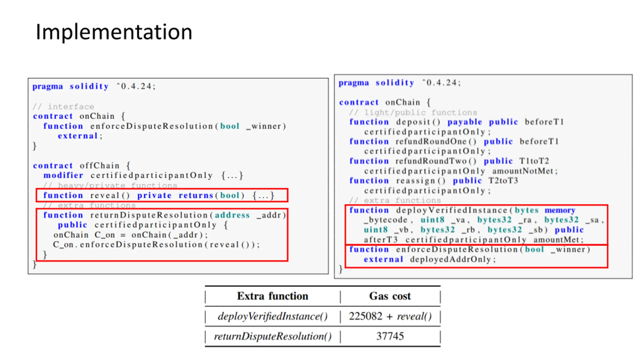Select the enforceDisputeResolution external deployedAddrOnly box
Image resolution: width=644 pixels, height=362 pixels.
click(476, 256)
